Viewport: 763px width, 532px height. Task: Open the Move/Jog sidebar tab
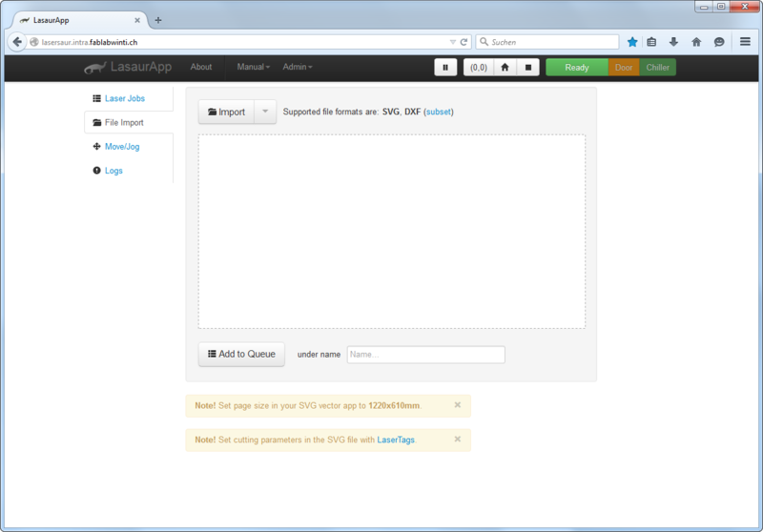pyautogui.click(x=122, y=147)
